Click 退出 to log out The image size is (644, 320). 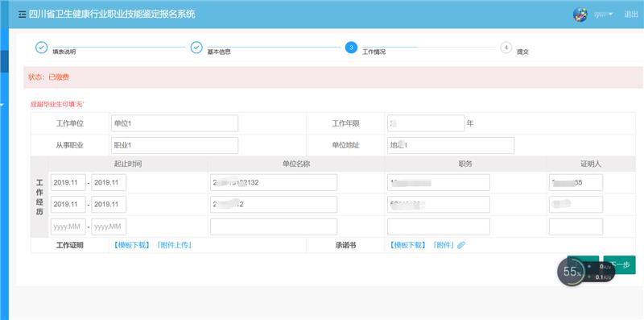pos(631,15)
